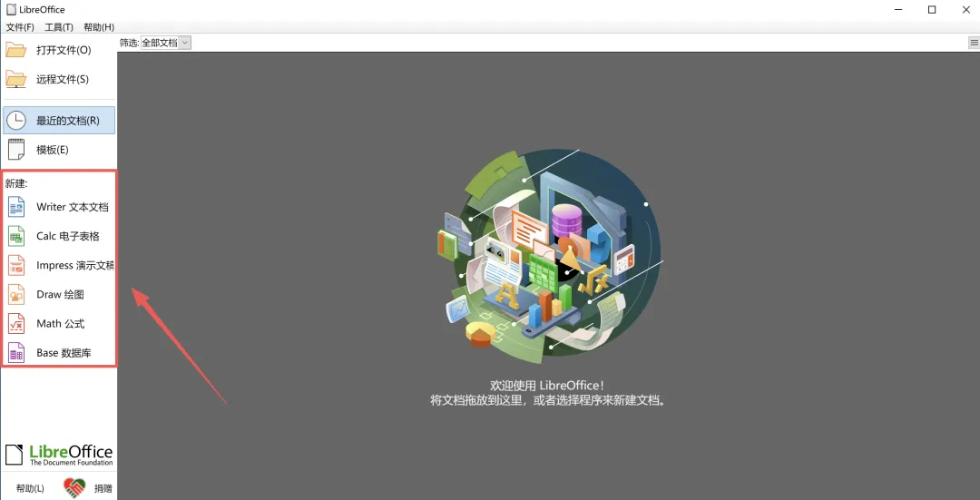Click the 捐赠 label
Screen dimensions: 980x500
pyautogui.click(x=103, y=489)
